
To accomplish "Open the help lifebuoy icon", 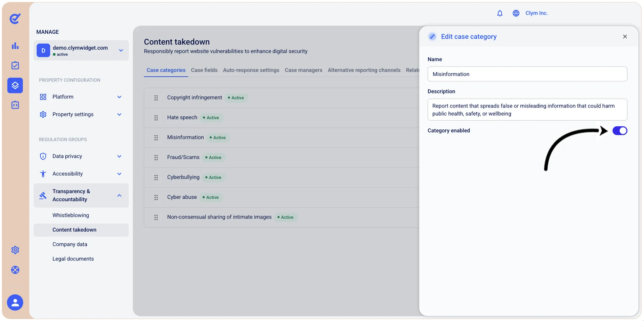I will click(x=15, y=270).
